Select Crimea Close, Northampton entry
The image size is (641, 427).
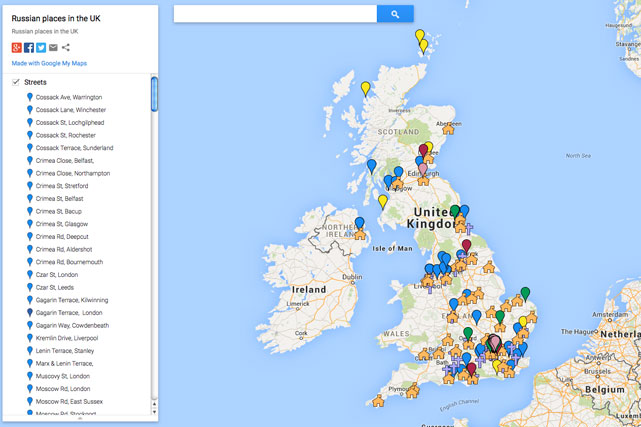click(x=73, y=173)
